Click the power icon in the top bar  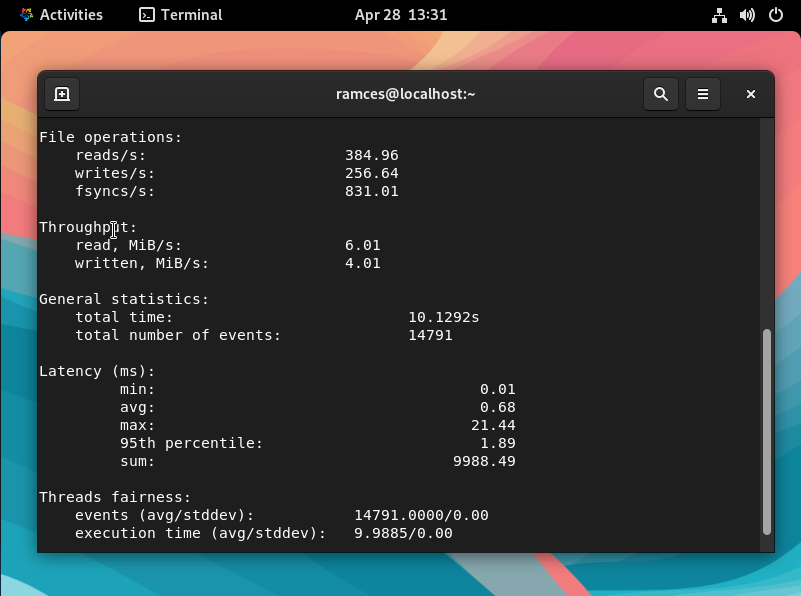(774, 14)
